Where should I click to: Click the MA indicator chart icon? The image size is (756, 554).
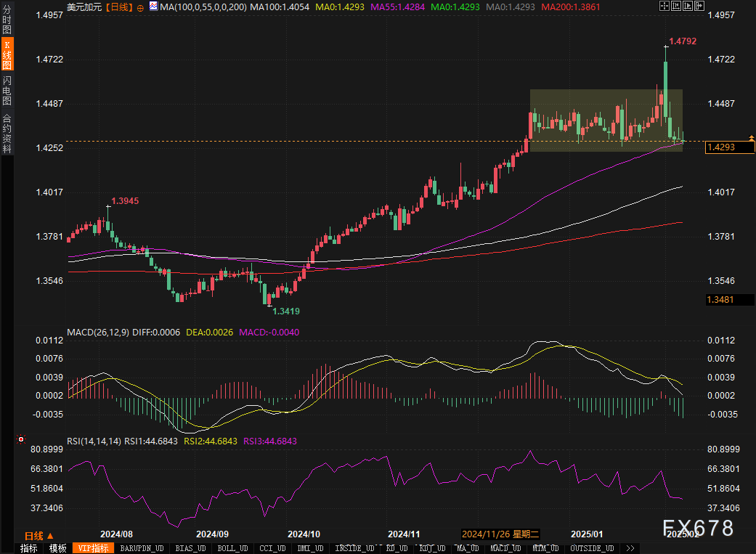[x=153, y=7]
